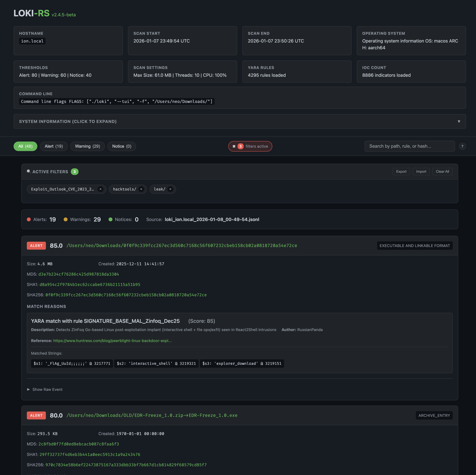The height and width of the screenshot is (475, 476).
Task: Select the Notice (0) filter pill
Action: pos(122,146)
